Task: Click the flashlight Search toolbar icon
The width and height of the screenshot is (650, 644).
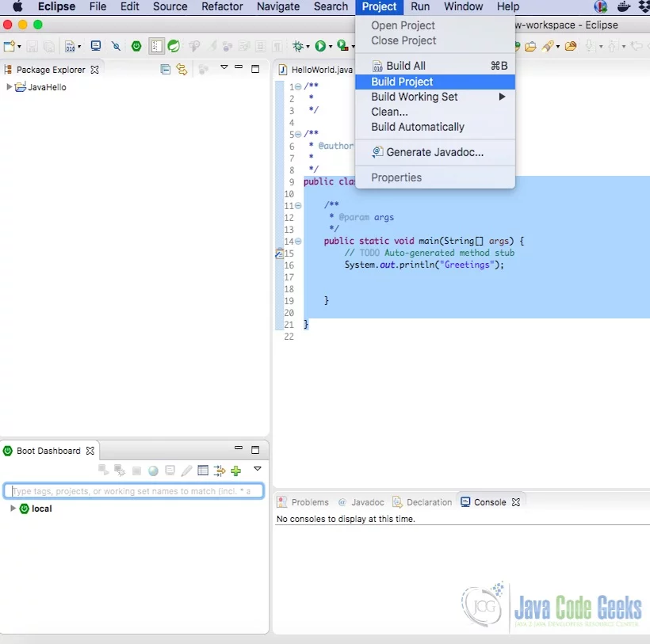Action: (548, 46)
